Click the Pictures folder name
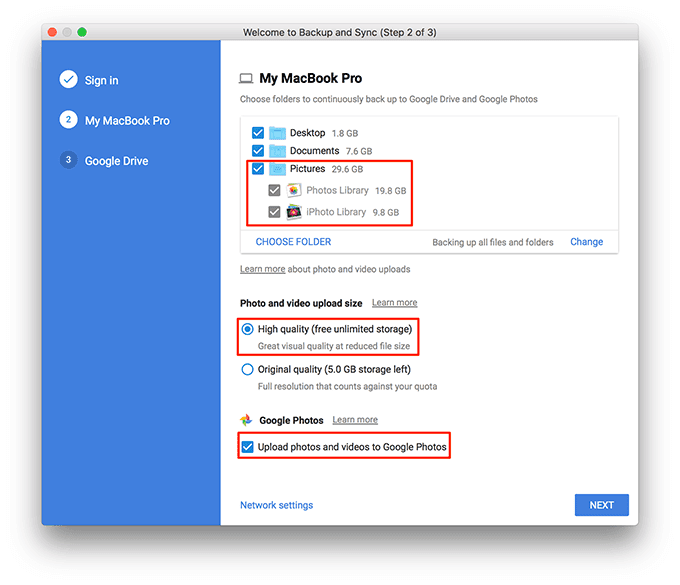Image resolution: width=680 pixels, height=585 pixels. (x=307, y=168)
